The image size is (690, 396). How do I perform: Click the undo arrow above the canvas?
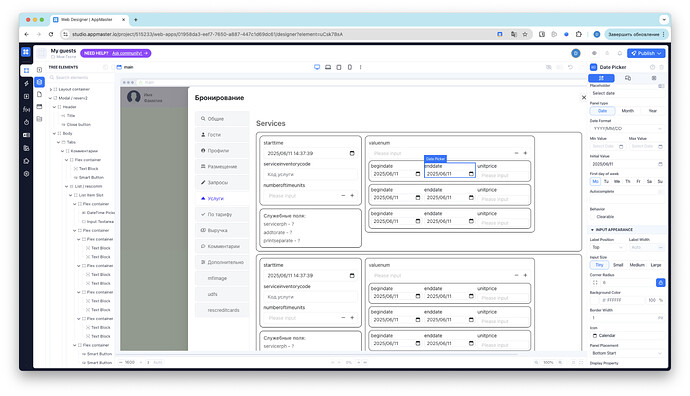pyautogui.click(x=570, y=67)
